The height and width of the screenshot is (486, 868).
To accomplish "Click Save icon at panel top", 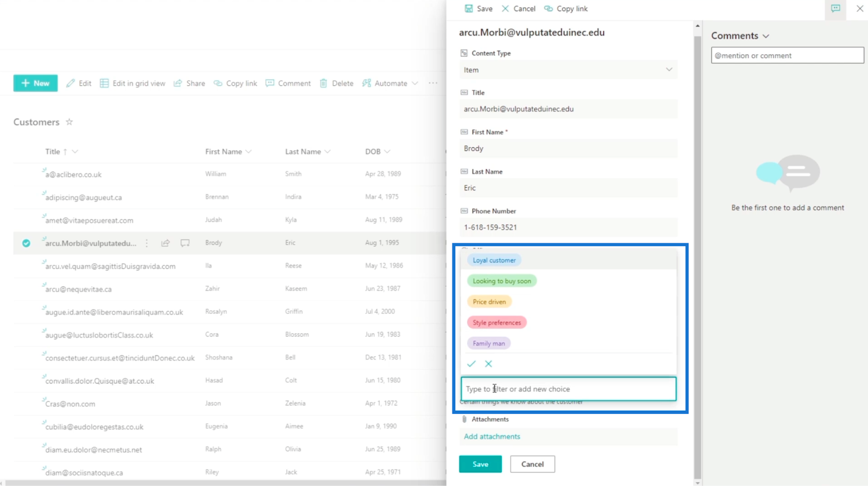I will tap(478, 9).
